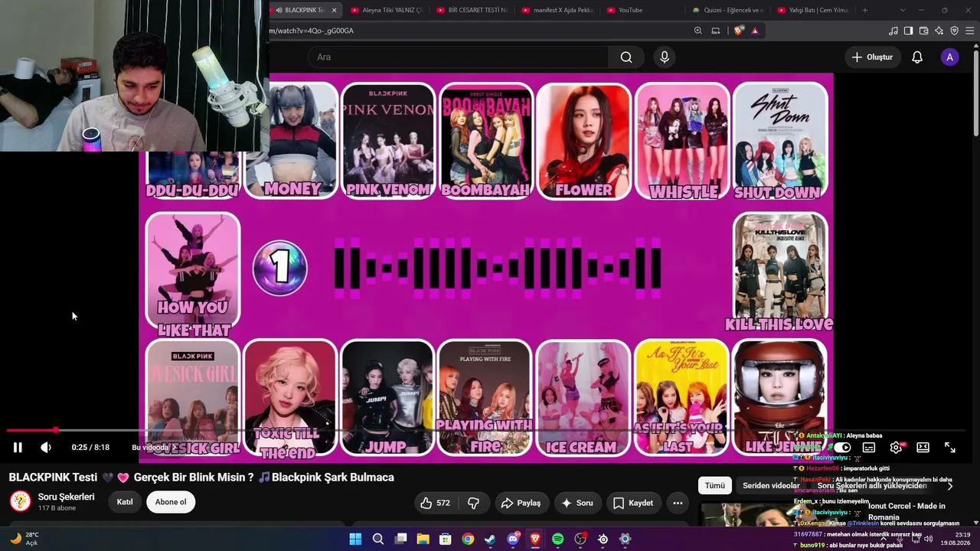
Task: Share the video via 'Paylaş'
Action: [521, 503]
